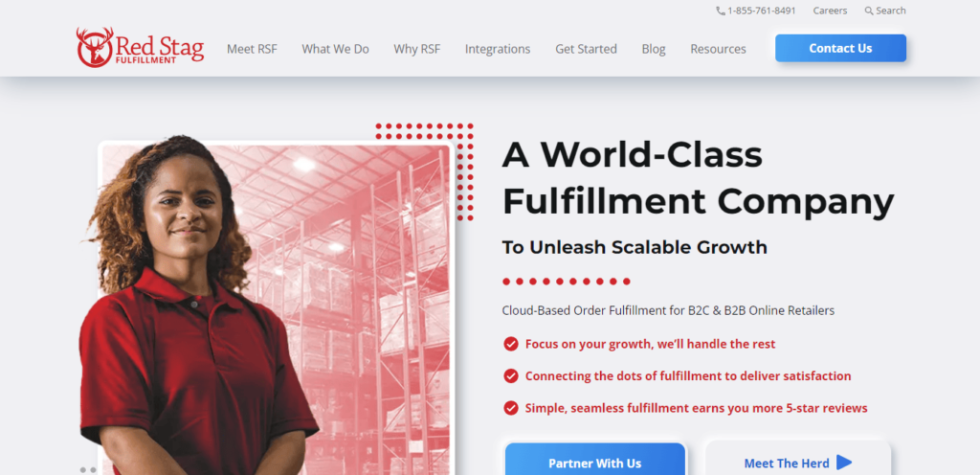This screenshot has width=980, height=475.
Task: Go to the Blog page
Action: point(654,49)
